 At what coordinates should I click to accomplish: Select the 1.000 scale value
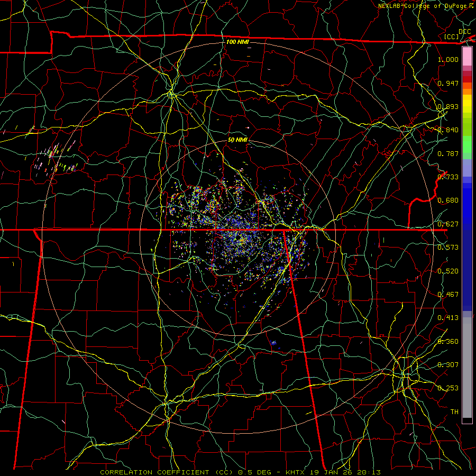(448, 59)
